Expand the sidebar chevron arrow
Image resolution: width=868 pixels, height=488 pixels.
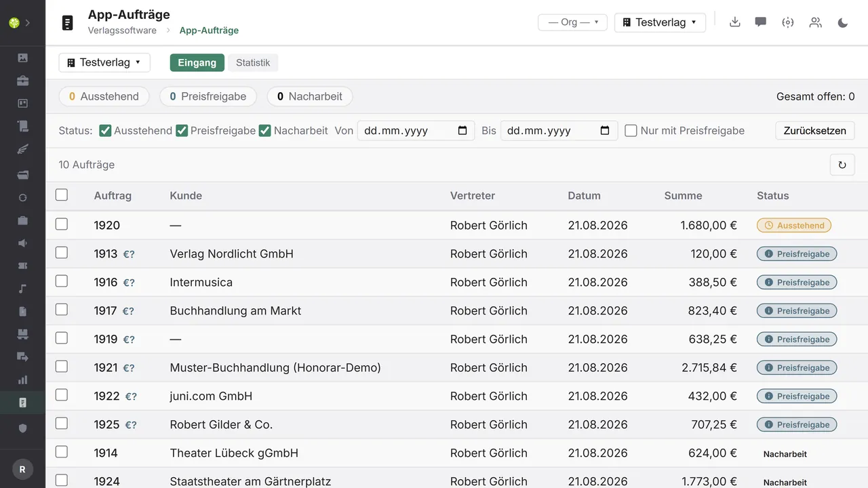click(x=28, y=22)
